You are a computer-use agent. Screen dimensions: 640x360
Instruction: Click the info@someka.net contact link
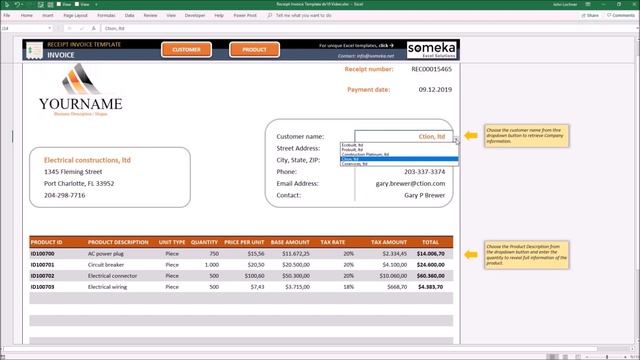coord(366,56)
